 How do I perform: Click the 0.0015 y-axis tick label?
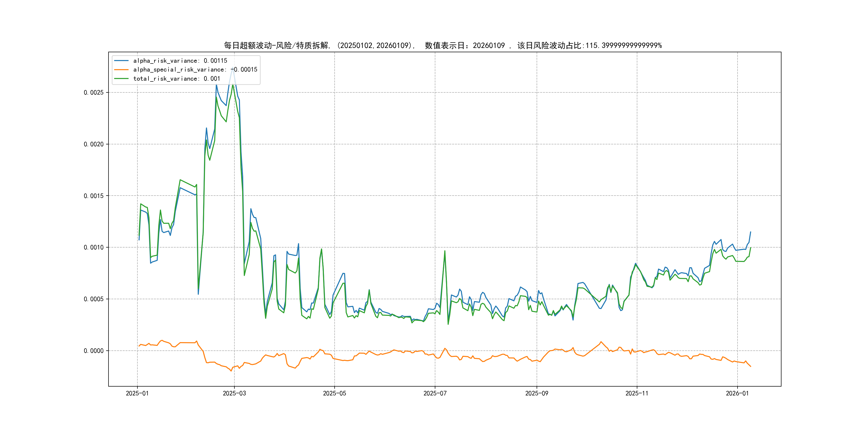click(x=94, y=196)
